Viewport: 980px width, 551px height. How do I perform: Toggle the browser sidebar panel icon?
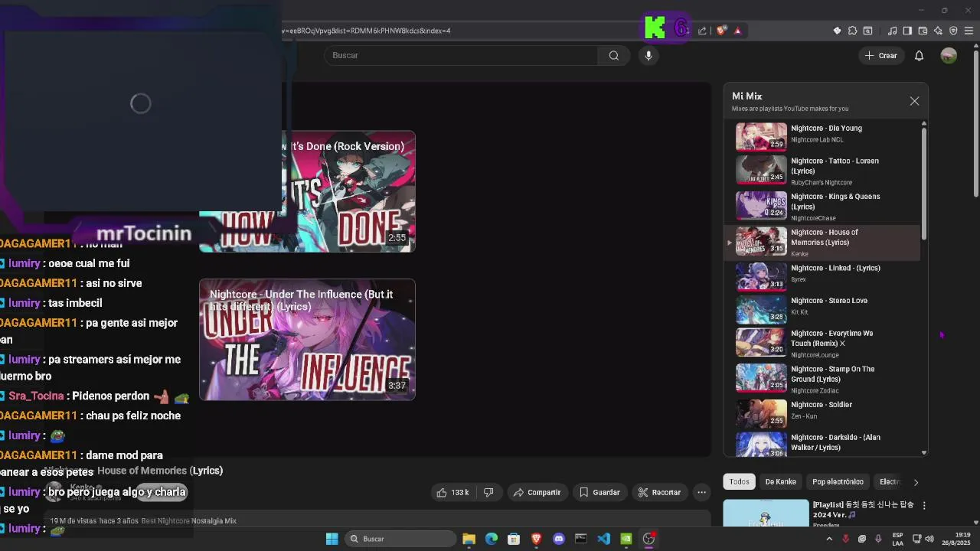(x=907, y=31)
